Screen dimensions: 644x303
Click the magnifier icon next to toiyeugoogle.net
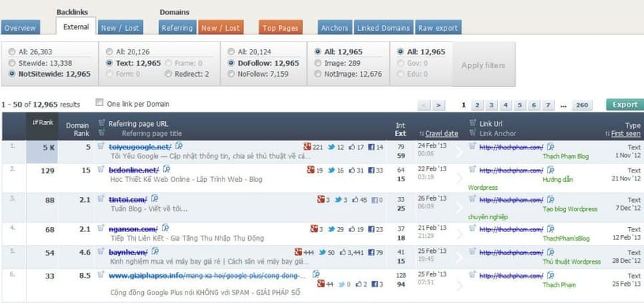click(179, 146)
